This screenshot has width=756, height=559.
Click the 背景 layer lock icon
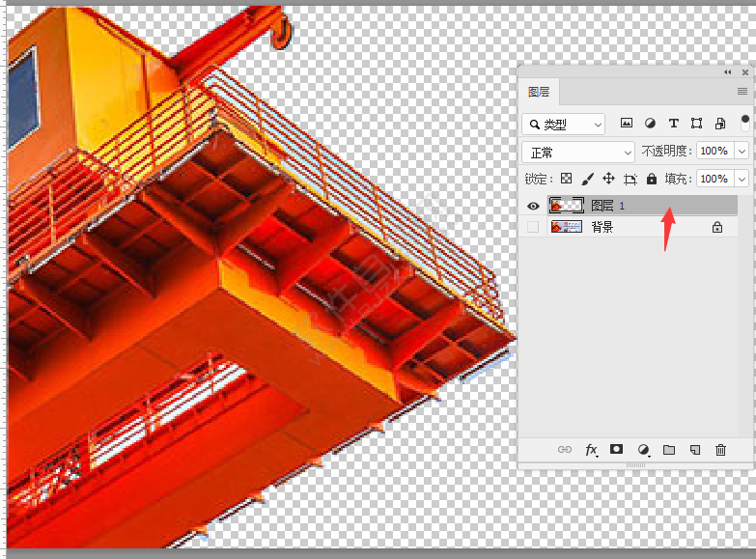[717, 227]
